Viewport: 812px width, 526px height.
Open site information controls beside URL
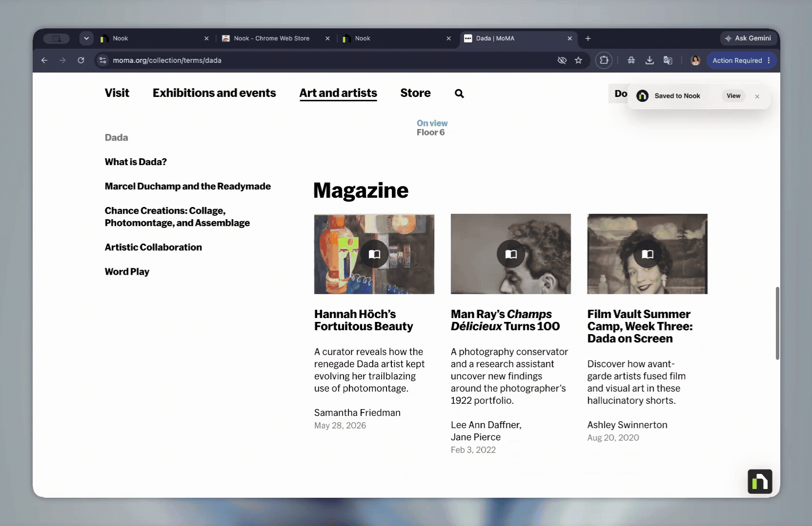coord(102,60)
